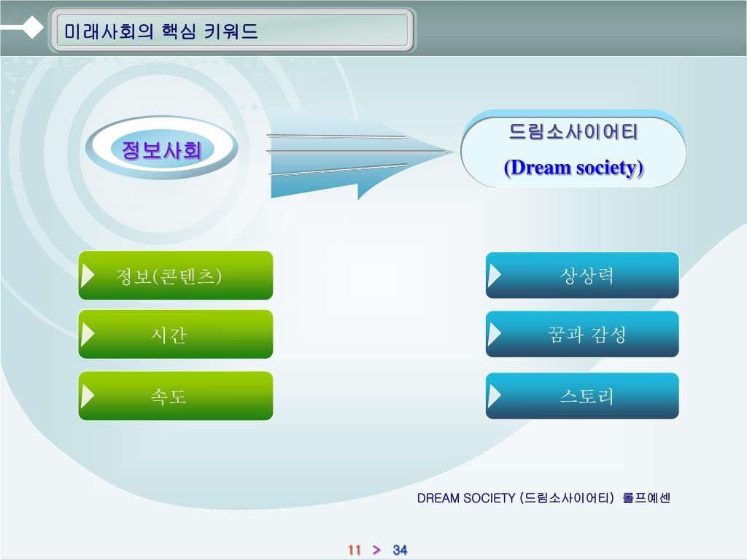Image resolution: width=747 pixels, height=560 pixels.
Task: Click the triangle icon on 속도 button
Action: (88, 396)
